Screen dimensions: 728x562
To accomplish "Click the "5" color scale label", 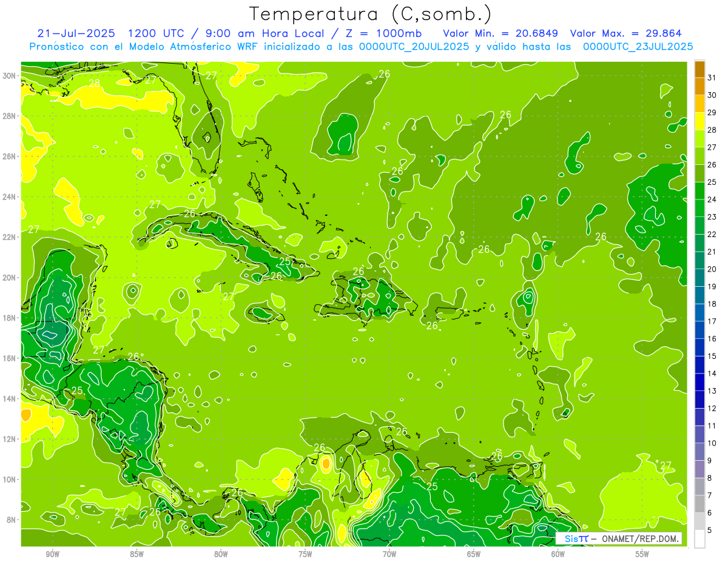I will (710, 530).
